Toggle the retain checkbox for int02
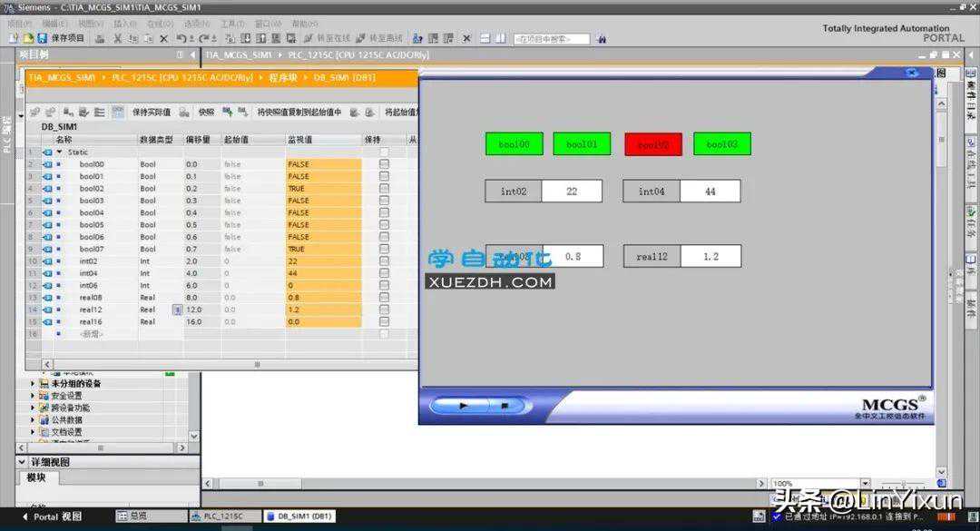The width and height of the screenshot is (980, 531). click(x=384, y=261)
